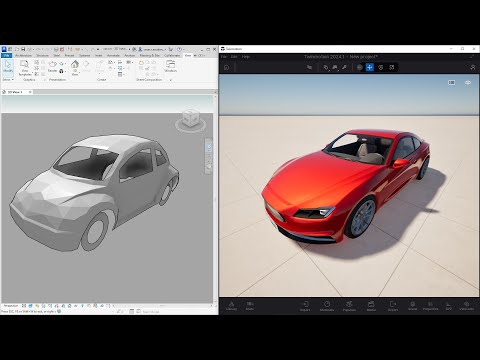Open the Twinmotion Import panel
This screenshot has height=360, width=480.
[x=305, y=306]
